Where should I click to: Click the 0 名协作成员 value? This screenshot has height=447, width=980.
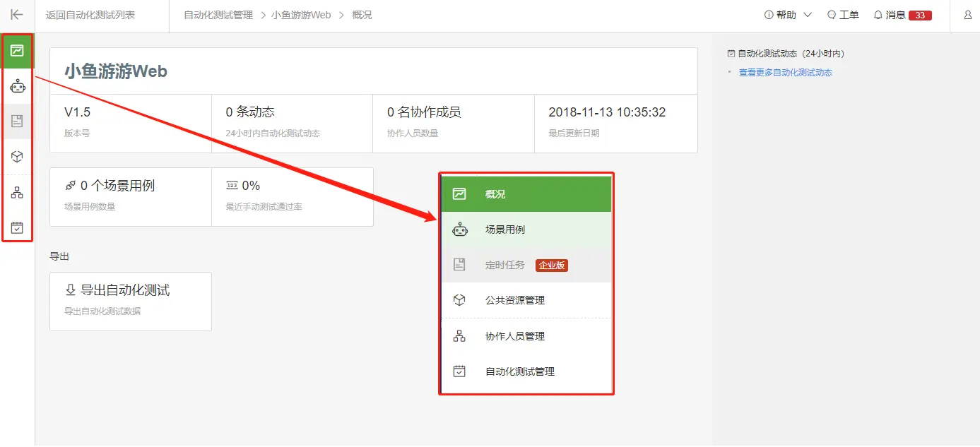(x=424, y=112)
